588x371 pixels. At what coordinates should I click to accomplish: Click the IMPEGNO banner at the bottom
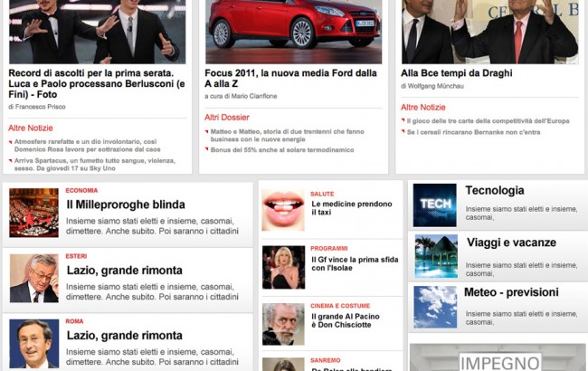(498, 357)
